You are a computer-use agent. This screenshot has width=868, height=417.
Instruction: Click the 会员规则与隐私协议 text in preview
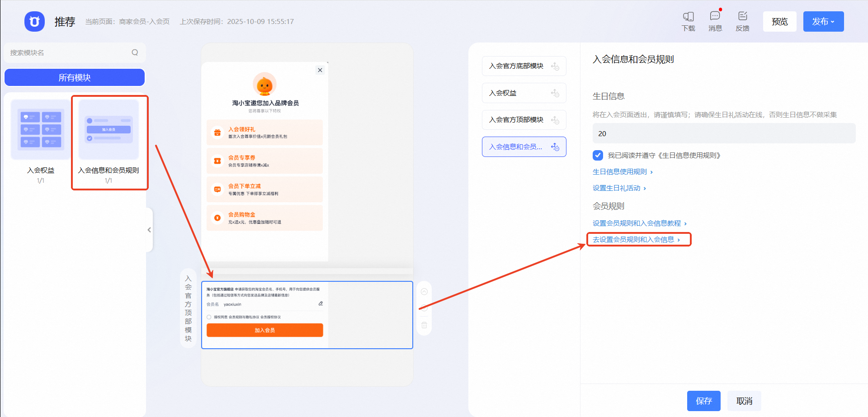244,317
